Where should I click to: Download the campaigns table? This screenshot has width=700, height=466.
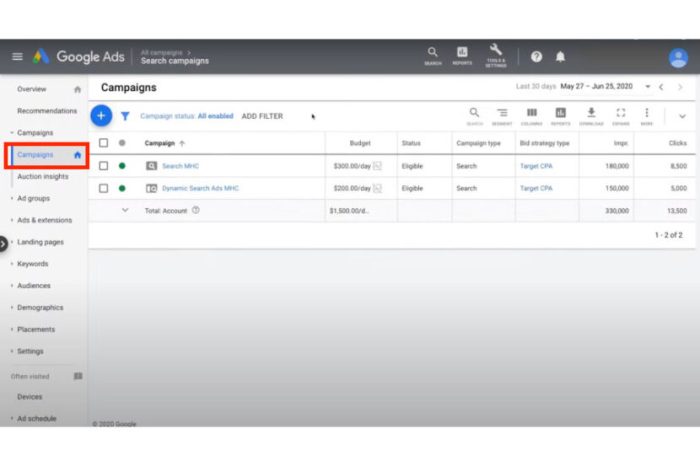(591, 116)
